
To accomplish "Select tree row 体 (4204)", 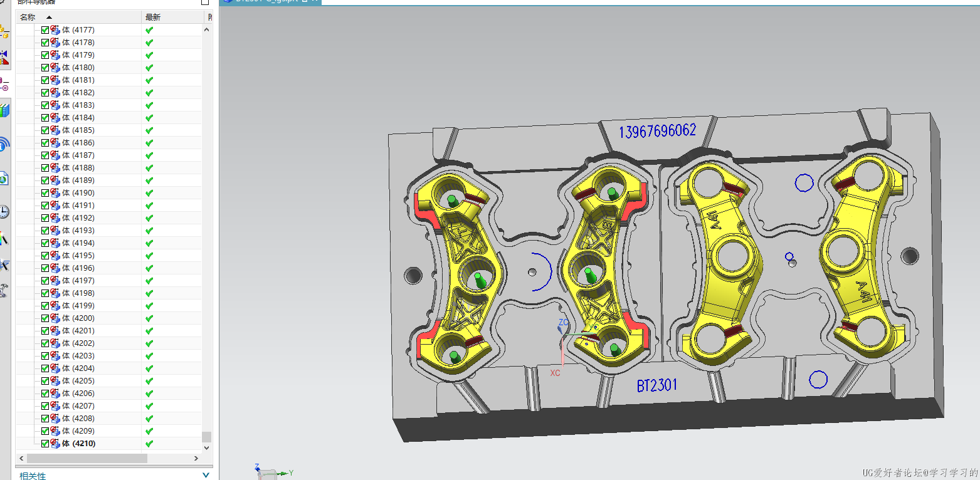I will pyautogui.click(x=109, y=368).
